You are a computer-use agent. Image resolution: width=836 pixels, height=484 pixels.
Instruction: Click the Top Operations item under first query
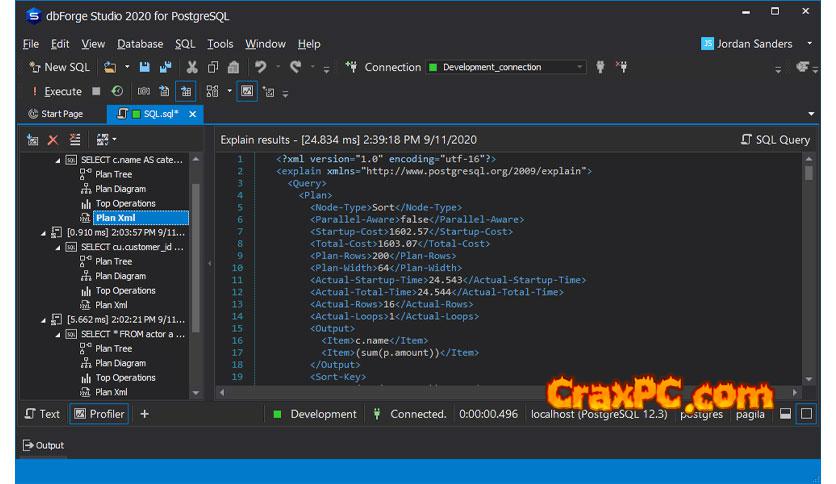pos(125,203)
